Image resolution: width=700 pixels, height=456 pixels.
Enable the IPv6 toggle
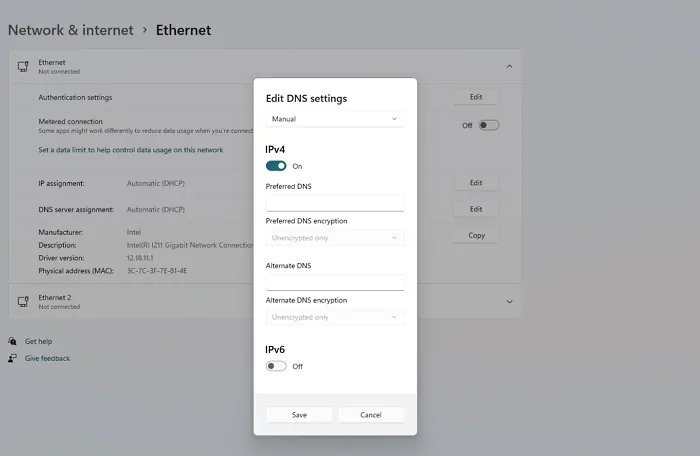click(276, 366)
